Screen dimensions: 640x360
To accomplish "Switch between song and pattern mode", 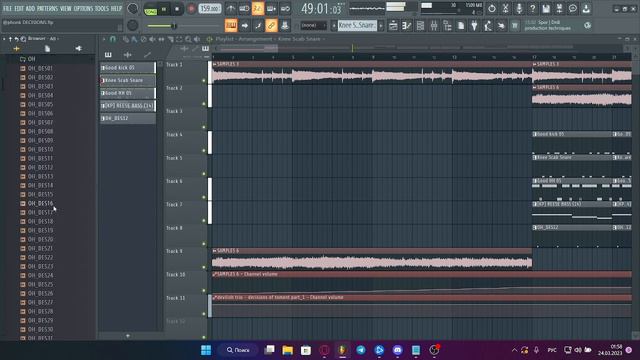I will point(151,9).
